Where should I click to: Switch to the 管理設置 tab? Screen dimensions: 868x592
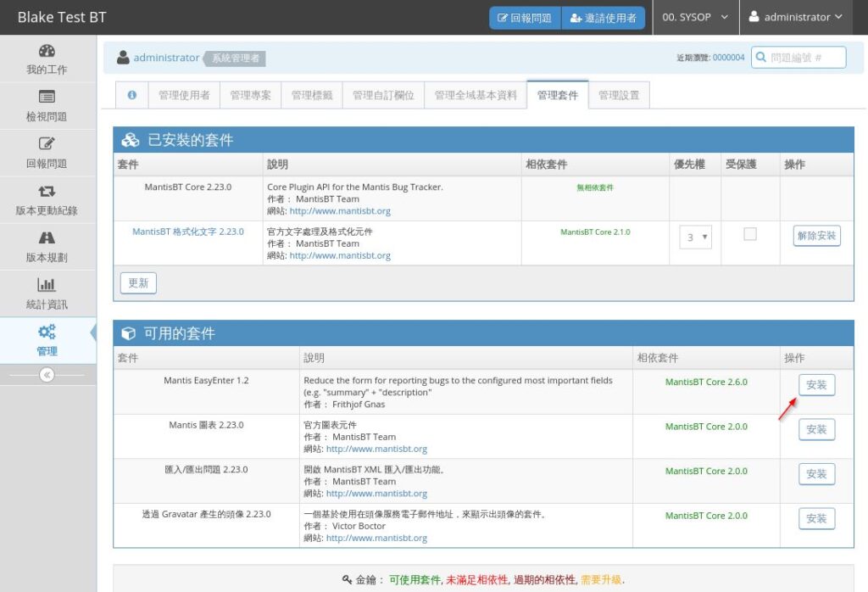pyautogui.click(x=619, y=95)
